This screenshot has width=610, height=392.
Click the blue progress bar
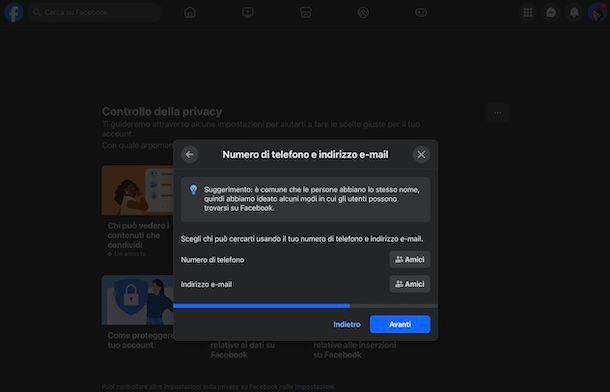tap(261, 306)
